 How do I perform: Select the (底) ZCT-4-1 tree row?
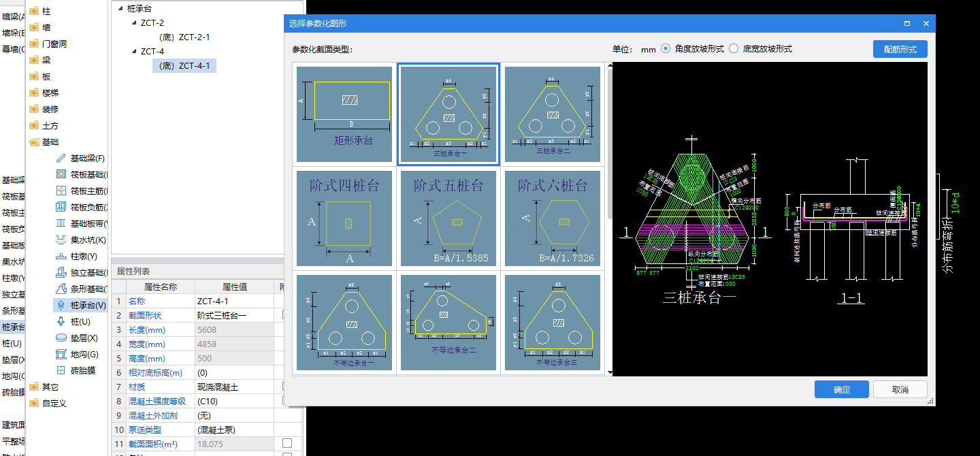(x=184, y=66)
